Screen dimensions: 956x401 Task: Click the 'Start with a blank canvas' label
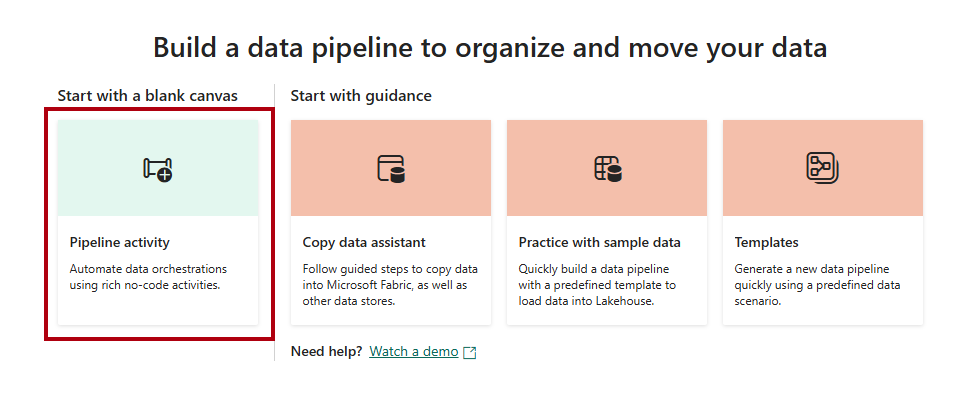point(148,96)
